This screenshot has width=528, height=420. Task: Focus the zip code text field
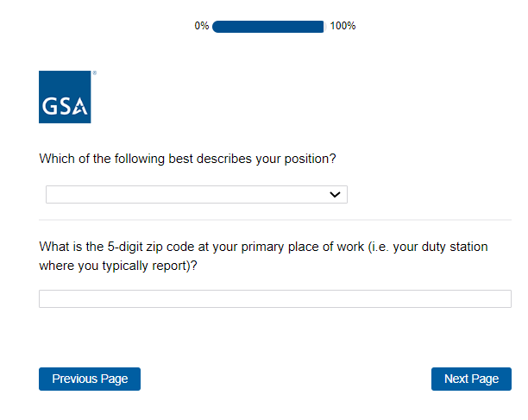(x=274, y=299)
